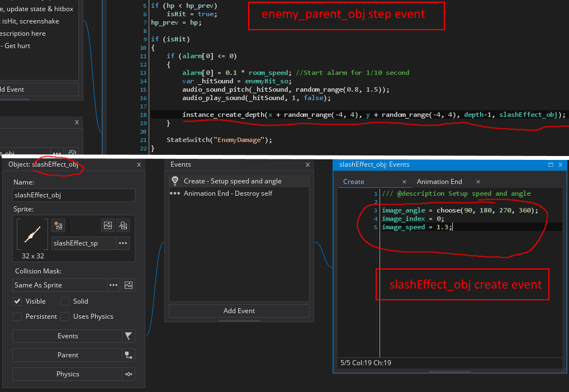Screen dimensions: 569x392
Task: Close the Object: slashEffect_obj panel
Action: 139,165
